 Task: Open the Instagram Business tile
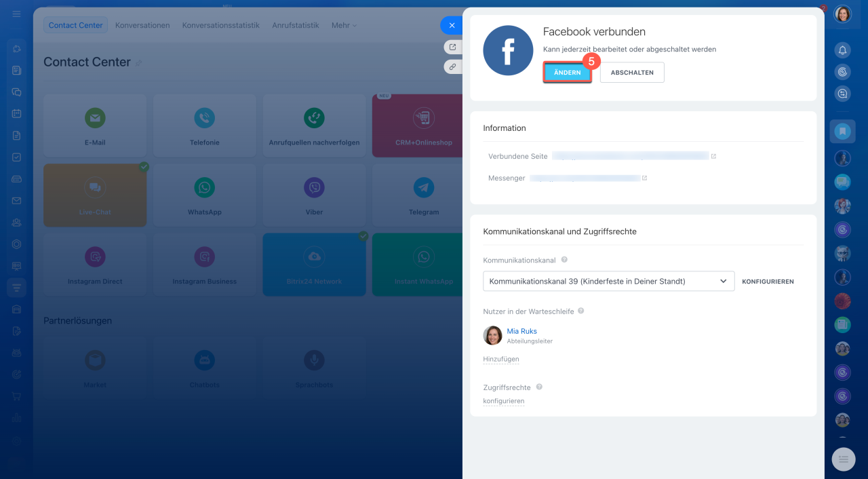pyautogui.click(x=205, y=265)
